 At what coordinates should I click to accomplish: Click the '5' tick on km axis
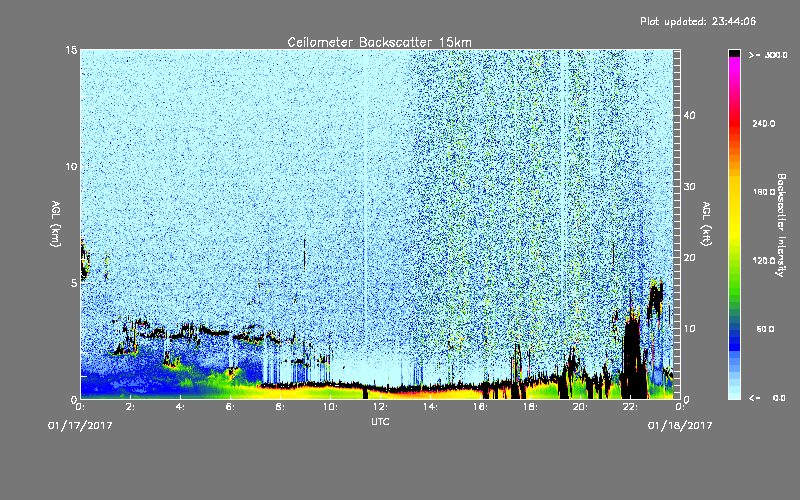pos(74,283)
